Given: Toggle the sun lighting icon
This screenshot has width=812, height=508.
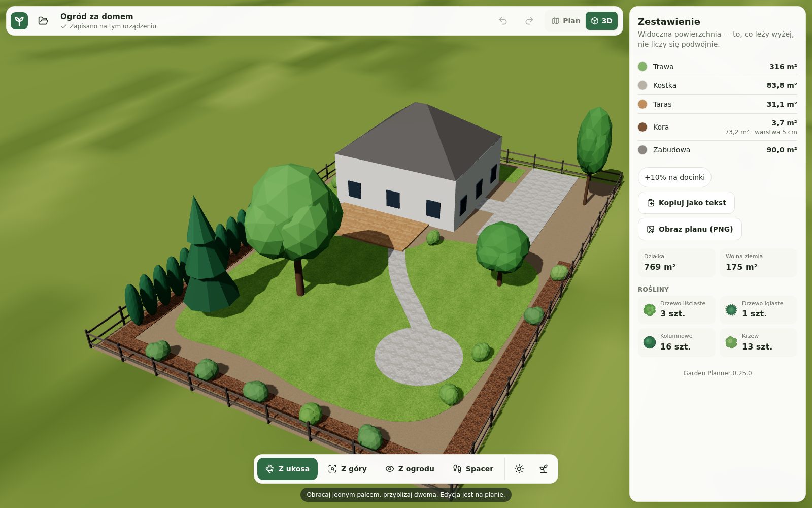Looking at the screenshot, I should 519,469.
